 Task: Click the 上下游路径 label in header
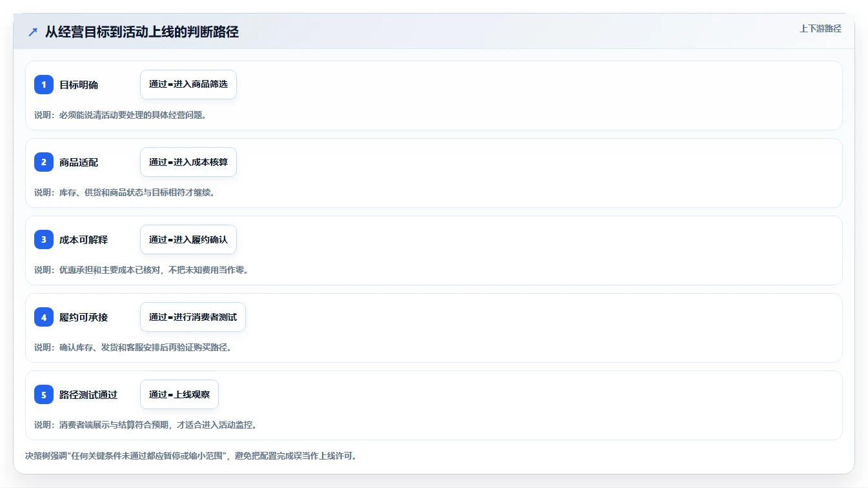[x=820, y=28]
